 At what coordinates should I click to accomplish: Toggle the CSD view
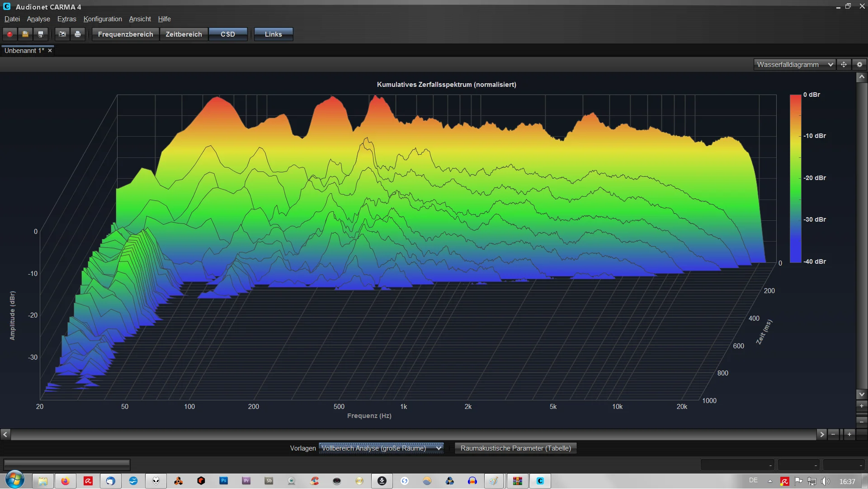coord(228,34)
